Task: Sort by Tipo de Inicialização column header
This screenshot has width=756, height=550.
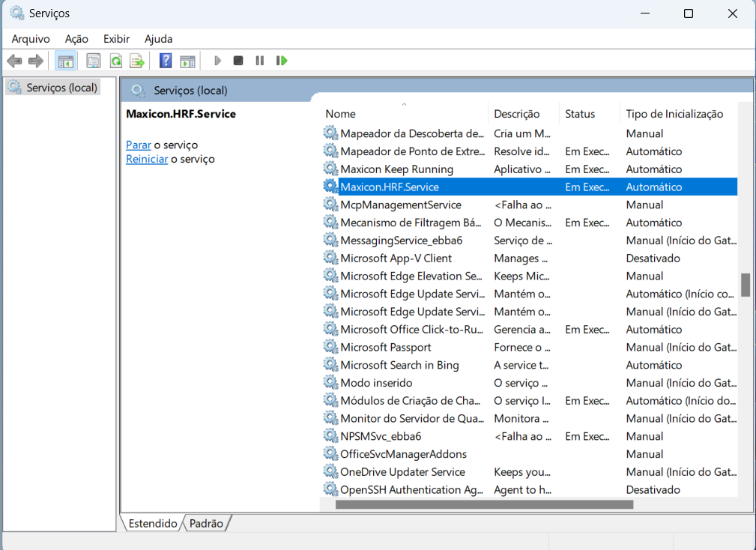Action: pos(679,114)
